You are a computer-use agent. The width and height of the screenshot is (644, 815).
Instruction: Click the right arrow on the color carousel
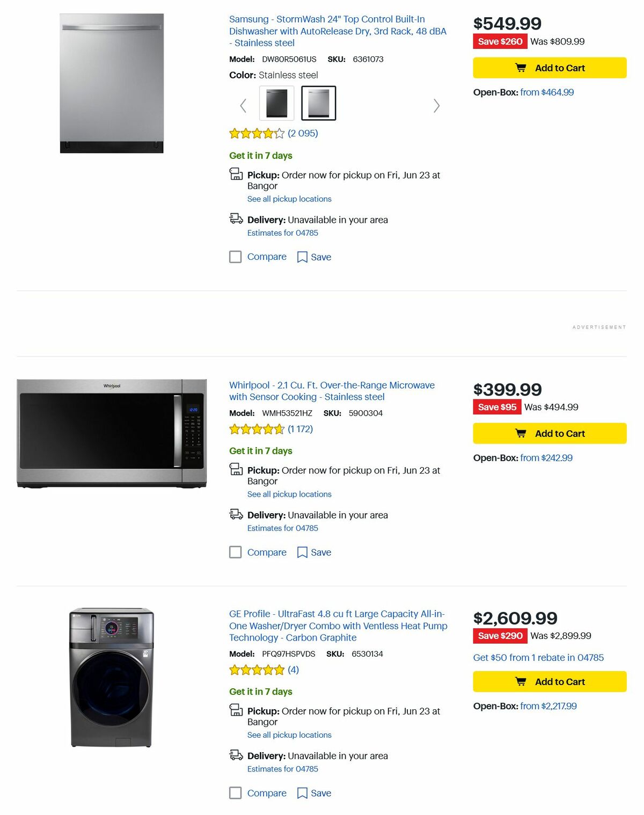click(x=436, y=105)
